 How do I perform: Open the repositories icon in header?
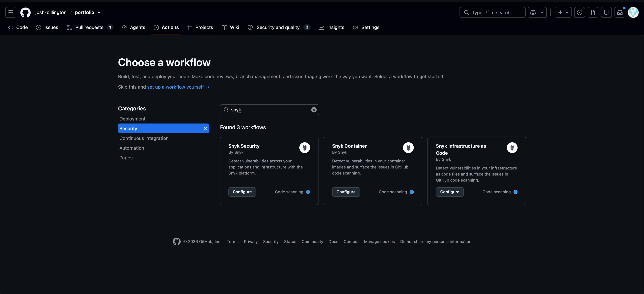[606, 12]
